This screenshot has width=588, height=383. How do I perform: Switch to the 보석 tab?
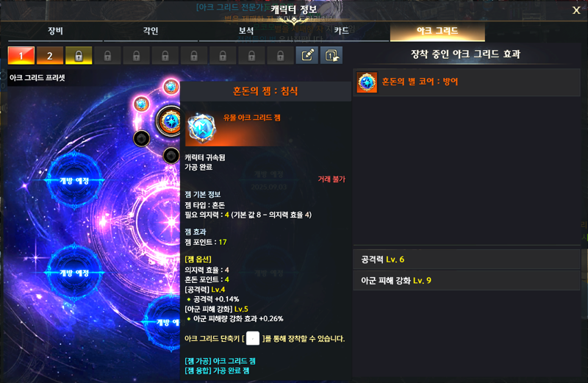[x=246, y=31]
